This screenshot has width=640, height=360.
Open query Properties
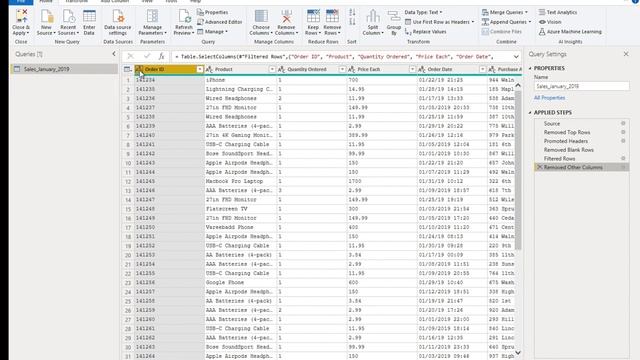click(213, 12)
